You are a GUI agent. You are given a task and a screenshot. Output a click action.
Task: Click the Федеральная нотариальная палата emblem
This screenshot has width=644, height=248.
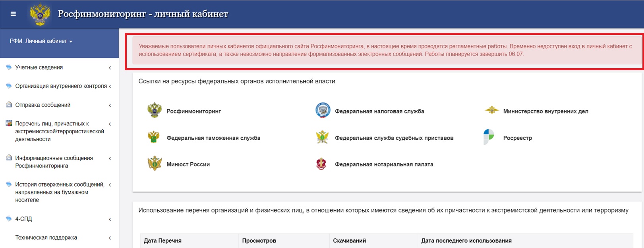[x=321, y=164]
